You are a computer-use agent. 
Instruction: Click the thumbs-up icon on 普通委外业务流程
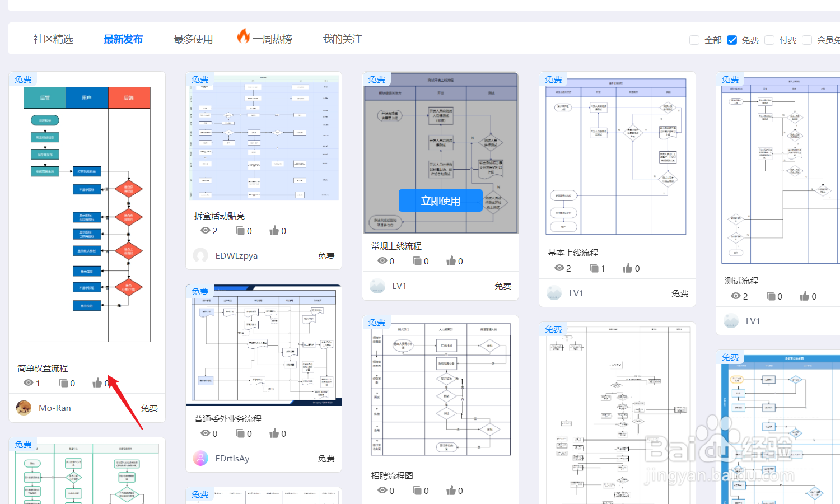[275, 433]
